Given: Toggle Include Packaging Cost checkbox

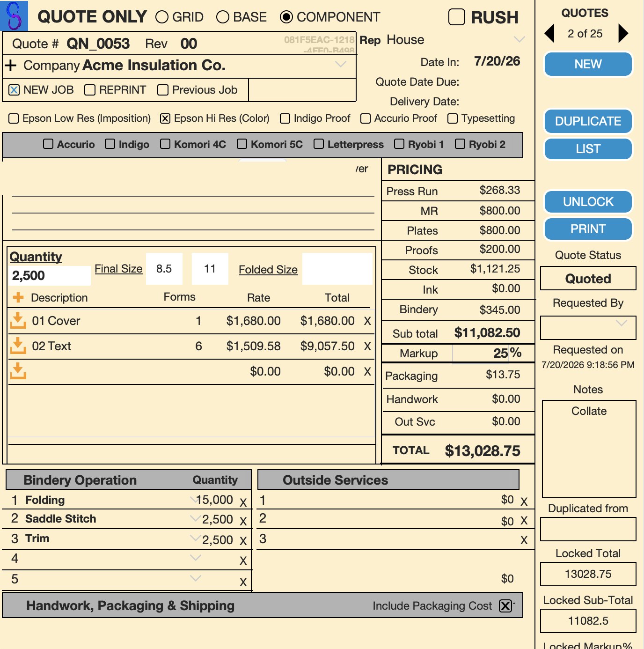Looking at the screenshot, I should [x=505, y=606].
